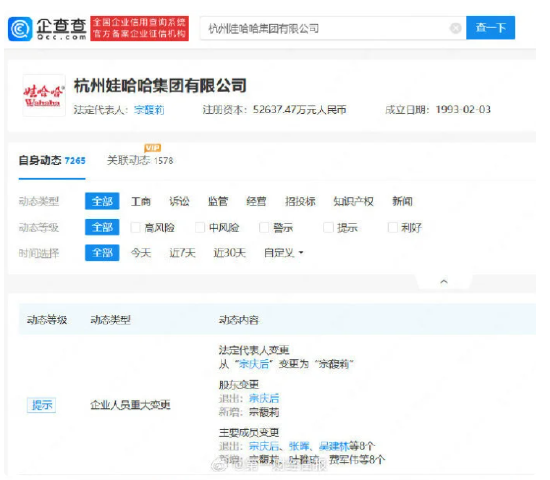Tick the 提示 checkbox

coord(328,227)
